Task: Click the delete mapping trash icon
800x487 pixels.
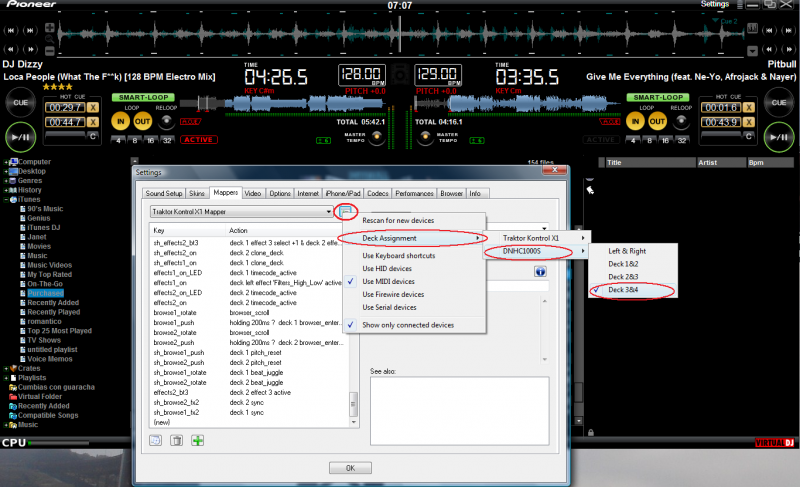Action: point(176,439)
